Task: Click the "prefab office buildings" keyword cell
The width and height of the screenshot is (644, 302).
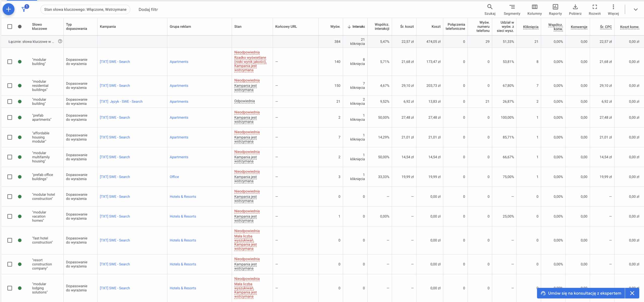Action: coord(42,177)
